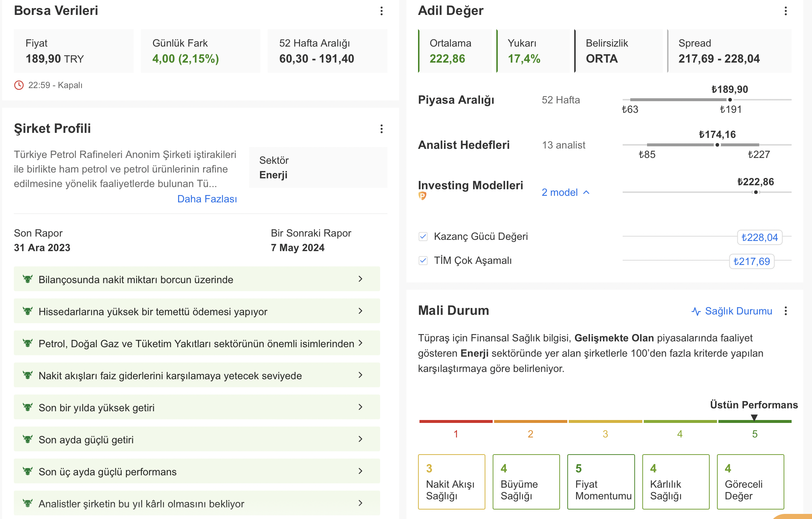The image size is (812, 519).
Task: Click the heartbeat icon next to Sağlık Durumu
Action: (x=696, y=312)
